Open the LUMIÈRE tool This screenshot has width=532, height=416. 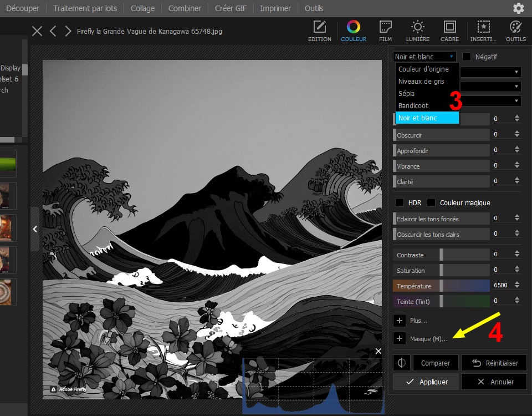(418, 31)
